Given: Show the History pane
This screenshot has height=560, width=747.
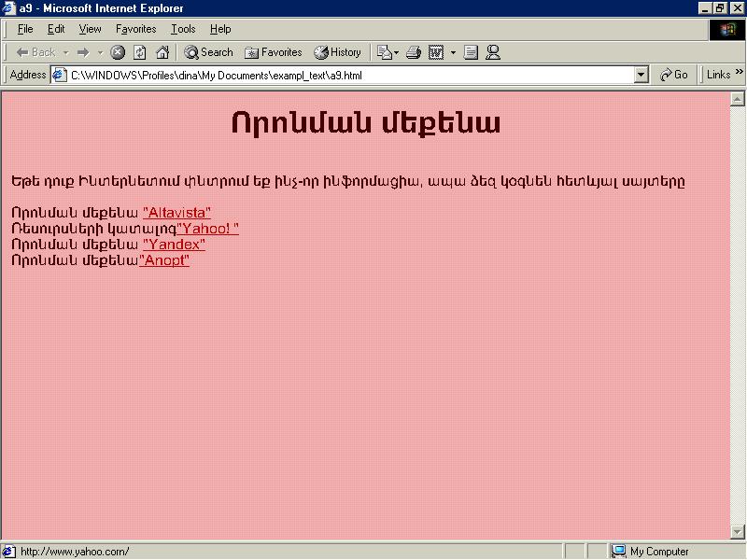Looking at the screenshot, I should click(337, 52).
